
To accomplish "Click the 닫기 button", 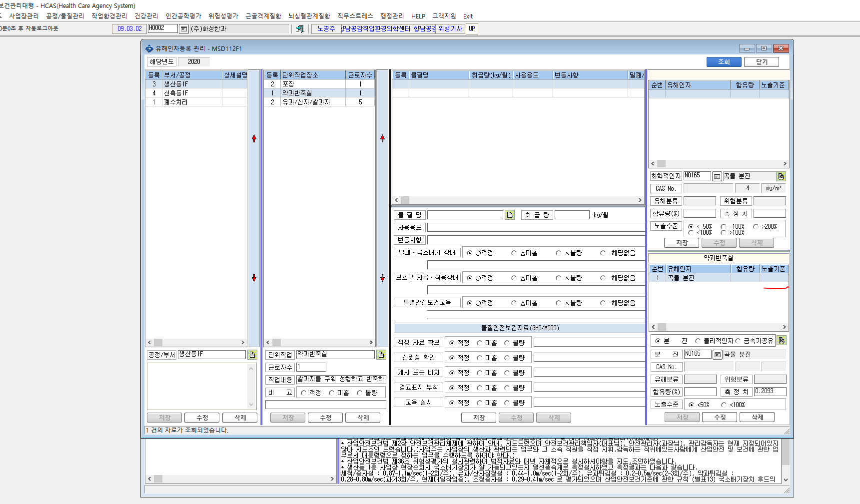I will tap(762, 62).
